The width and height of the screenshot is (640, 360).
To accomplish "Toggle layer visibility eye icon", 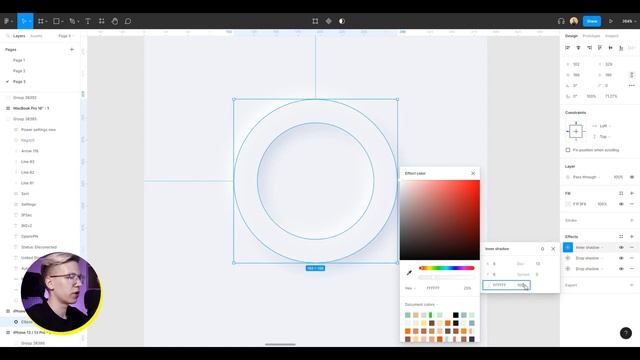I will [632, 177].
